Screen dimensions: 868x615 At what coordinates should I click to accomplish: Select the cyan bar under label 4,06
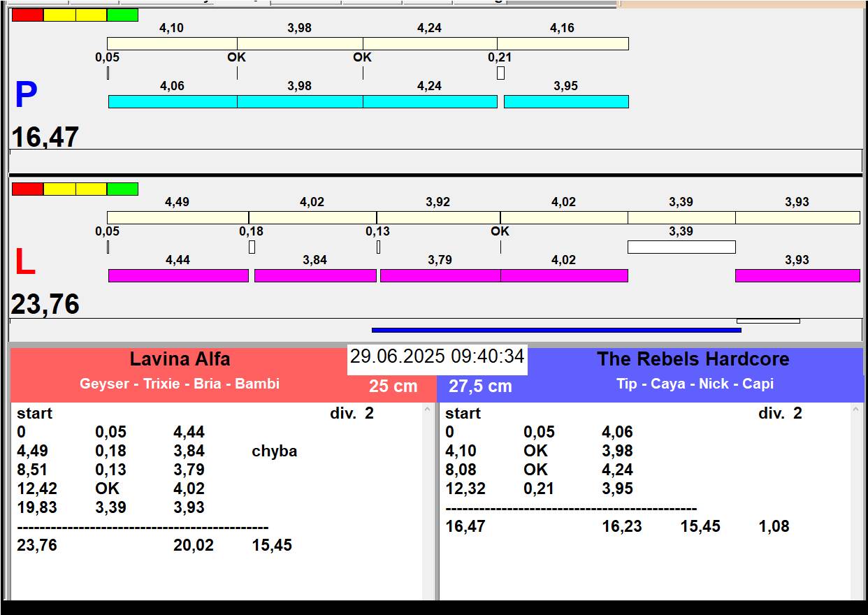point(173,102)
